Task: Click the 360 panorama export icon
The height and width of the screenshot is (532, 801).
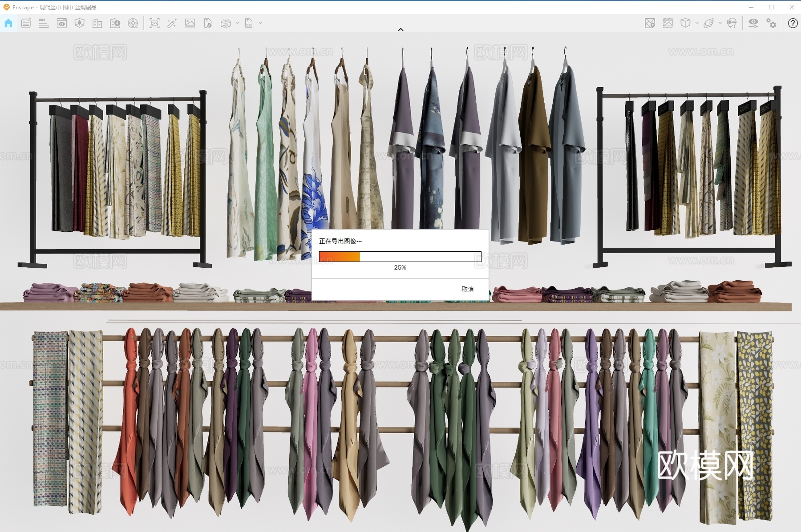Action: pyautogui.click(x=226, y=23)
